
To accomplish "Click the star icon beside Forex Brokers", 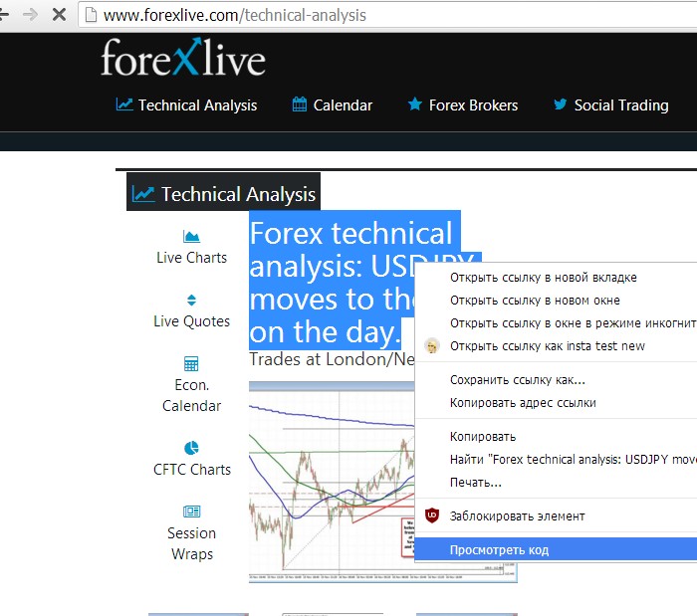I will (415, 104).
